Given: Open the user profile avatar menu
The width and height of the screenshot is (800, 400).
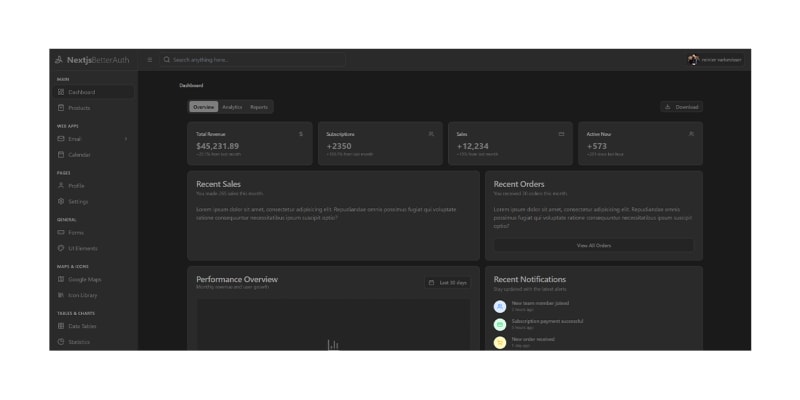Looking at the screenshot, I should 693,60.
